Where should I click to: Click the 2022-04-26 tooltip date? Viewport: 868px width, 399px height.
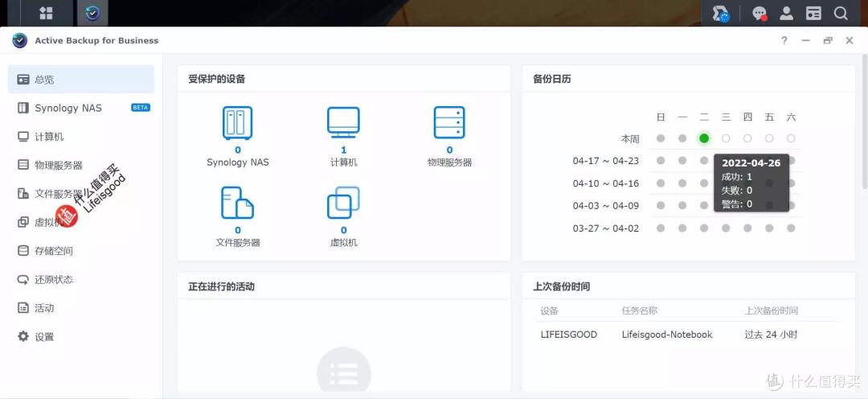751,163
